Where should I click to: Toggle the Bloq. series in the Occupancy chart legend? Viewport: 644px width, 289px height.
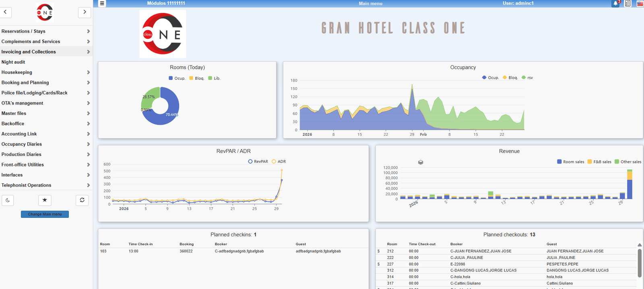click(510, 78)
